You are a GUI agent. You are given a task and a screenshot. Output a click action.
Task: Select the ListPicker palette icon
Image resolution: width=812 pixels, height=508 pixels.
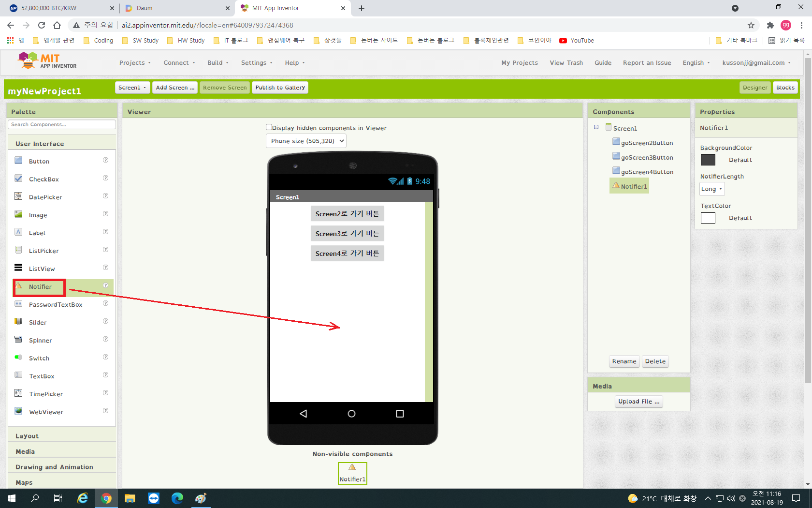18,250
